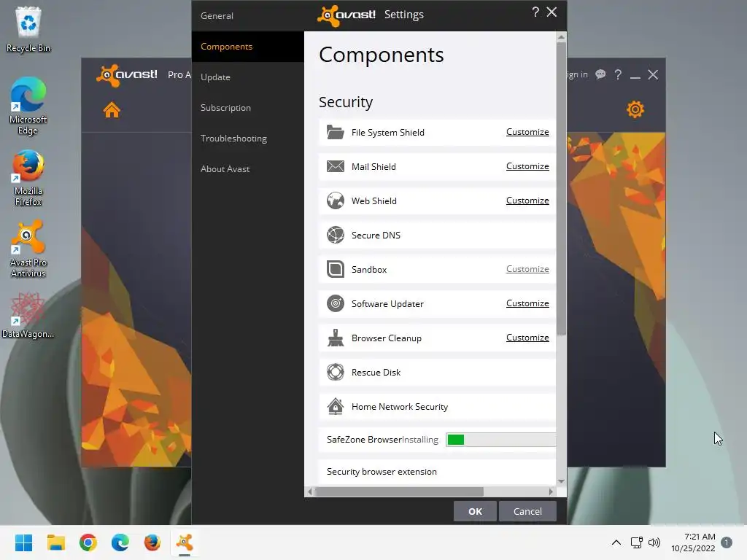Launch Microsoft Edge from the taskbar

(120, 542)
